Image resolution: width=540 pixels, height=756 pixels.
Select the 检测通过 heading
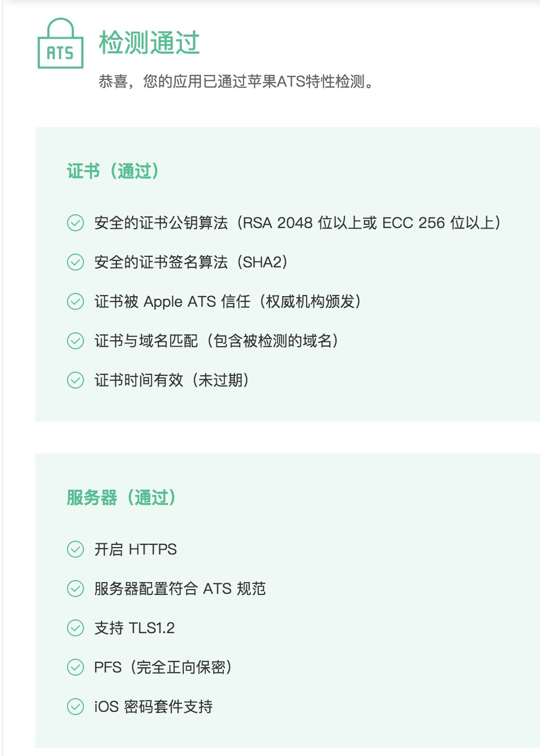(149, 43)
